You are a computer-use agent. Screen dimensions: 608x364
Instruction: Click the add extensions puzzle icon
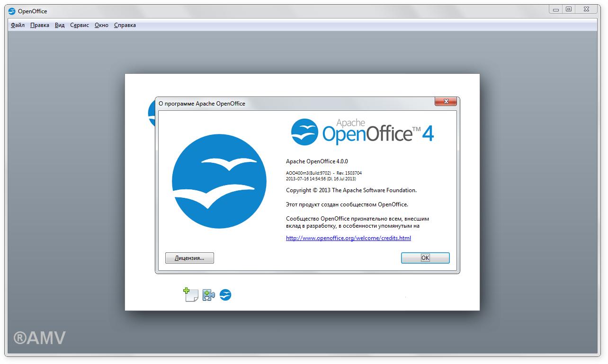tap(208, 295)
